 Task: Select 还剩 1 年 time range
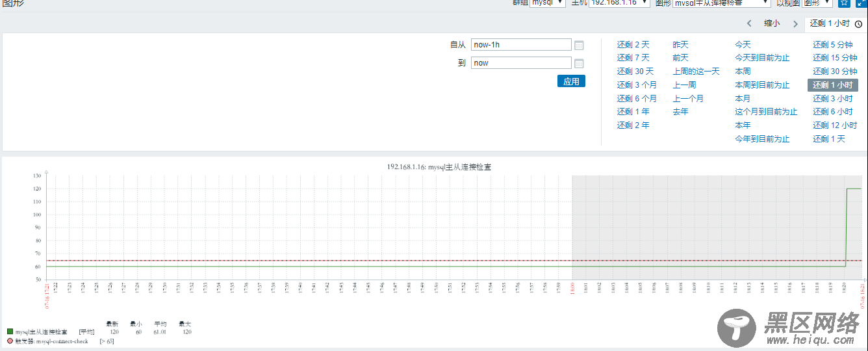point(633,112)
